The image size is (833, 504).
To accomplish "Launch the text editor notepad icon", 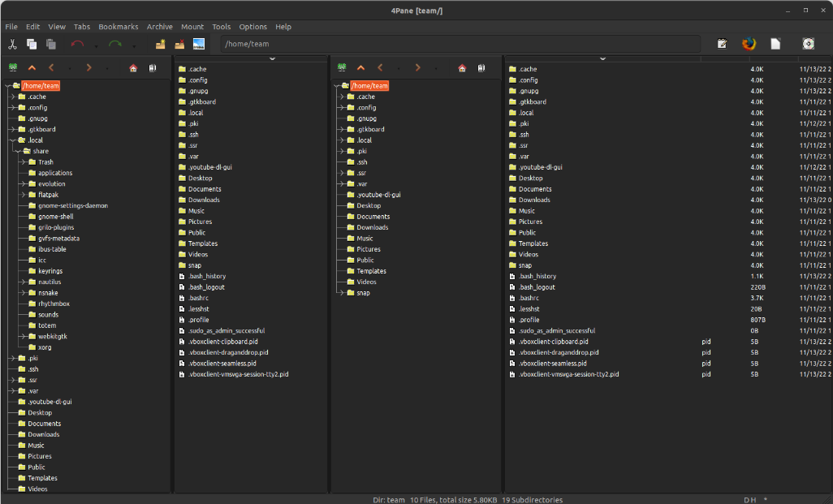I will pyautogui.click(x=723, y=44).
